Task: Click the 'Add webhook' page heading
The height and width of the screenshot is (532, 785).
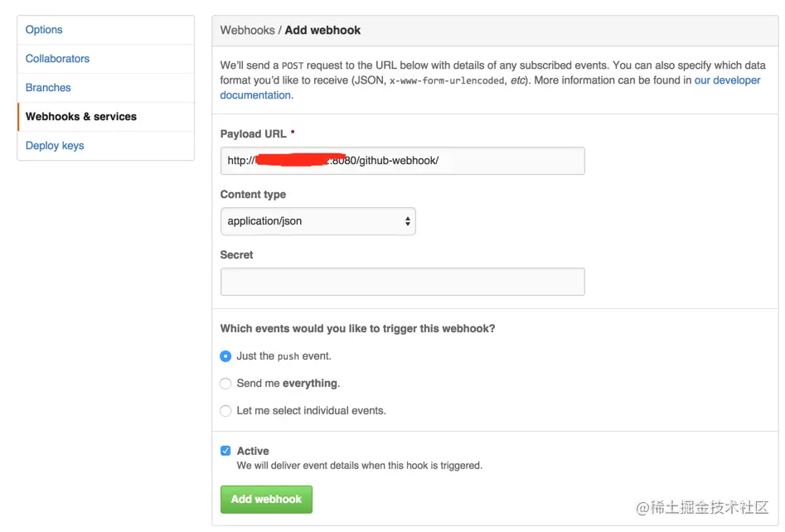Action: pyautogui.click(x=322, y=30)
